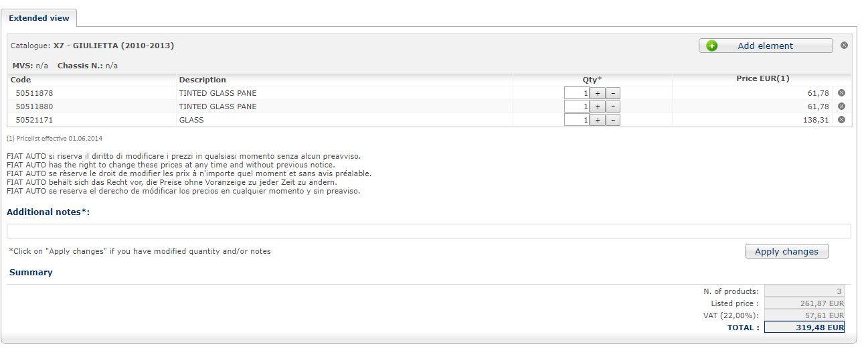Delete item 50511878 using its remove icon

(x=841, y=93)
